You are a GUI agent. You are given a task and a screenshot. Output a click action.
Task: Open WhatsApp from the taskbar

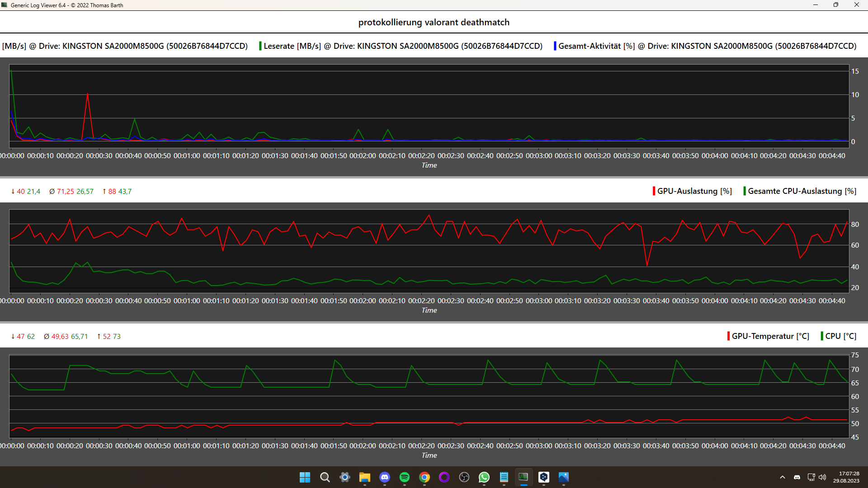[x=484, y=477]
